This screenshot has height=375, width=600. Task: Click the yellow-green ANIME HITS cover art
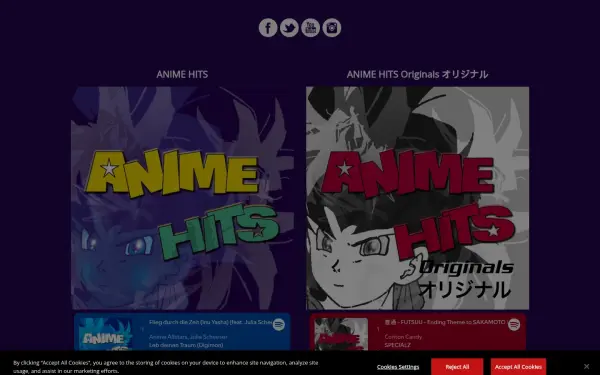tap(183, 198)
